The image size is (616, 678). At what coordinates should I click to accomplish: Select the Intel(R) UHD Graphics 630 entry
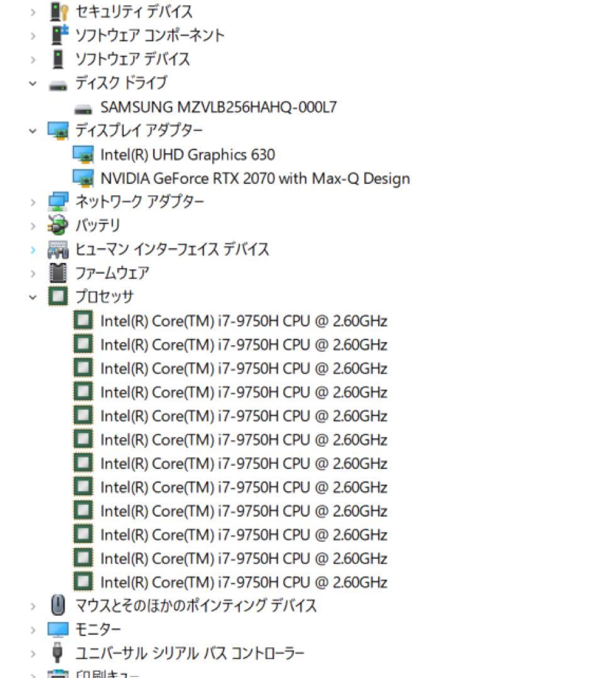pyautogui.click(x=188, y=154)
